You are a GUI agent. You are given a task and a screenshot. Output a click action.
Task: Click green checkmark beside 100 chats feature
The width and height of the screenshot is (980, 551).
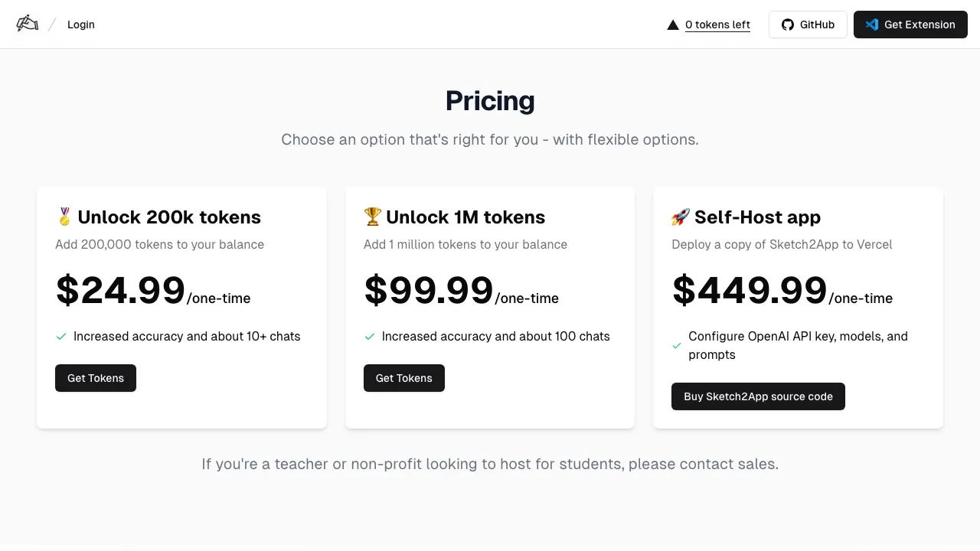click(x=370, y=337)
